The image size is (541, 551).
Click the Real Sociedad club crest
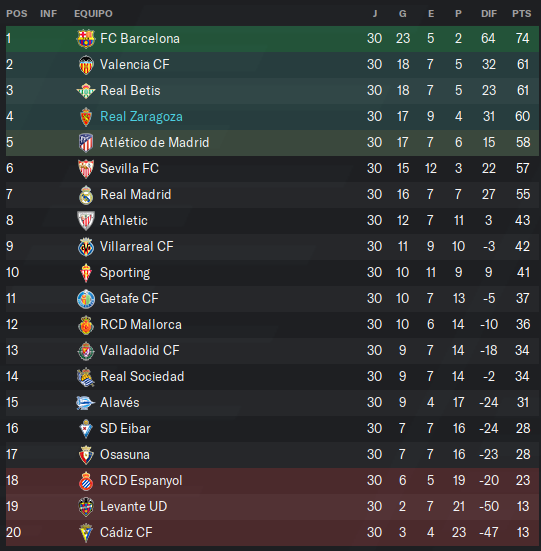coord(86,377)
